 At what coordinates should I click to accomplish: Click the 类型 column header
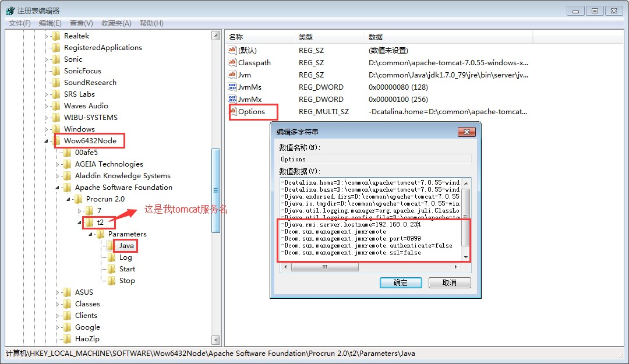[330, 37]
